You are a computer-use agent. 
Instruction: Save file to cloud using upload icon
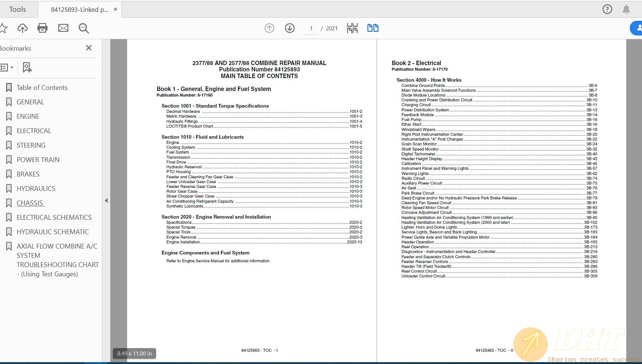coord(23,28)
